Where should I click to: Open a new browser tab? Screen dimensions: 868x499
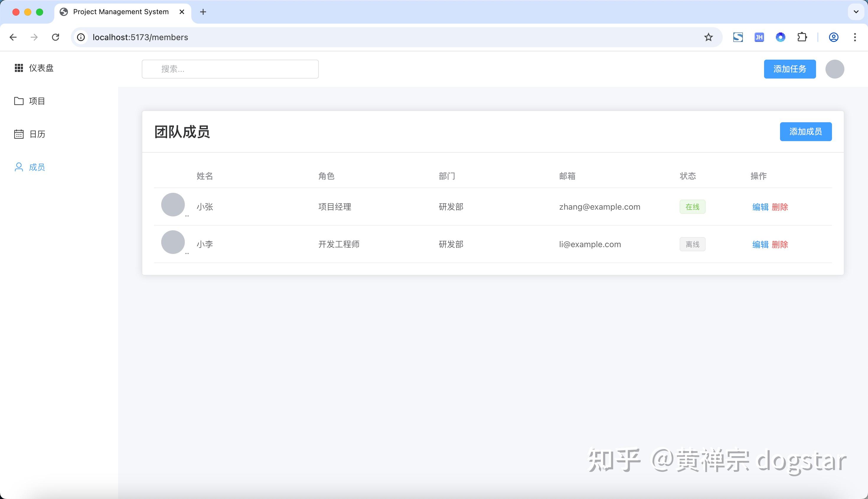click(x=203, y=12)
